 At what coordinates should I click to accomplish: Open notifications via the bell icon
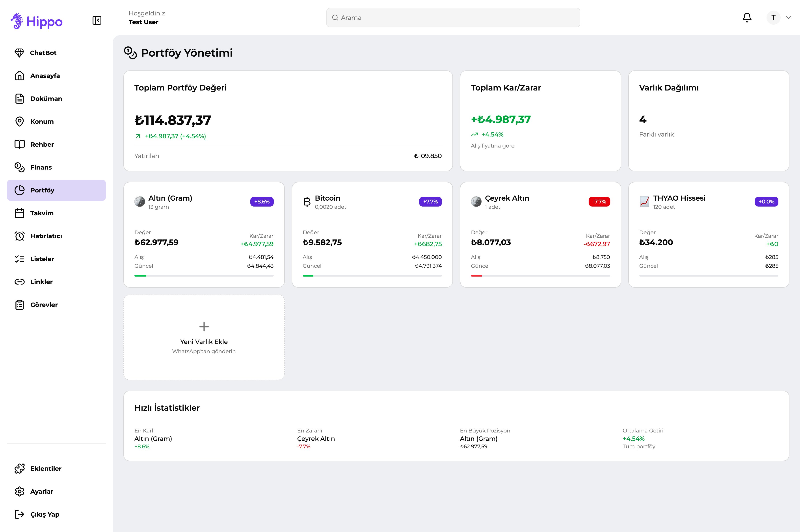click(747, 18)
